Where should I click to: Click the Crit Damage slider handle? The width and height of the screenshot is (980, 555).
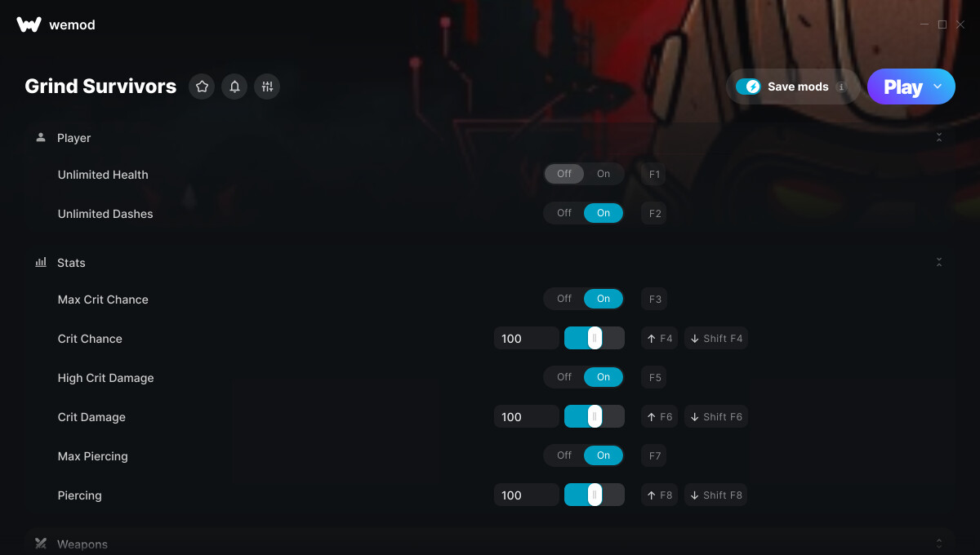click(595, 417)
